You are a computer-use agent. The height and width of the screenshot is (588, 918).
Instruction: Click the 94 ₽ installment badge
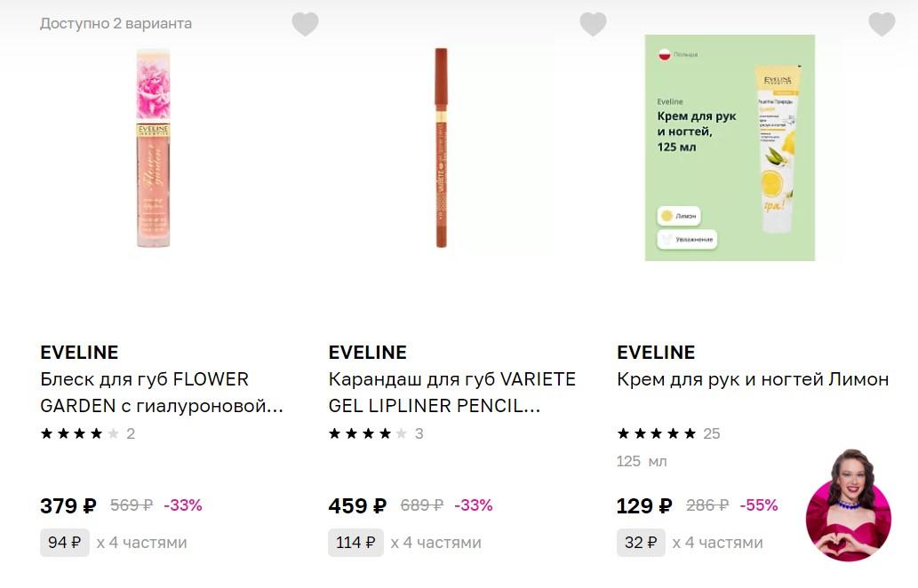[x=65, y=543]
